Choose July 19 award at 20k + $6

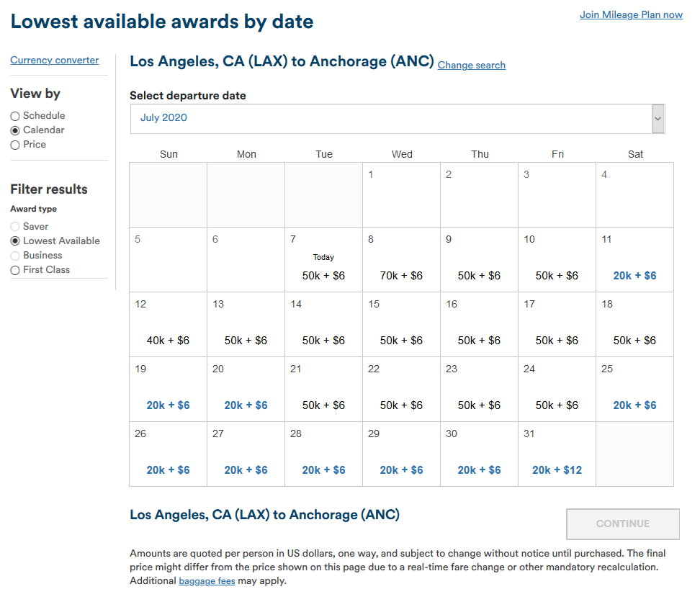click(x=168, y=405)
